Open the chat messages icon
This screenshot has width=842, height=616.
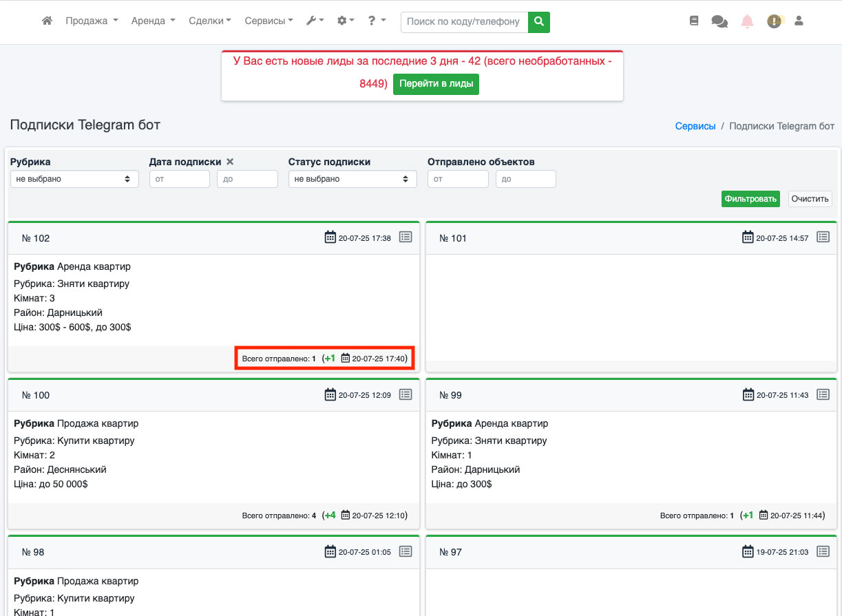719,21
